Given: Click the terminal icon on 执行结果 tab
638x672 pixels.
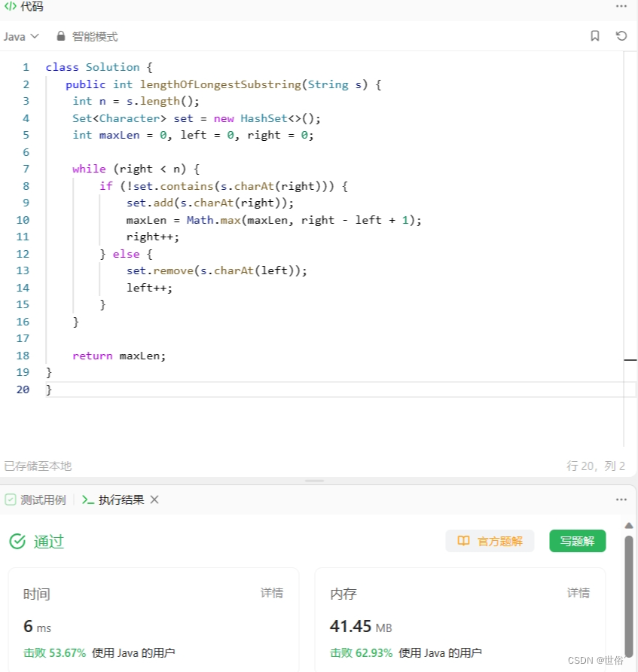Looking at the screenshot, I should 87,499.
